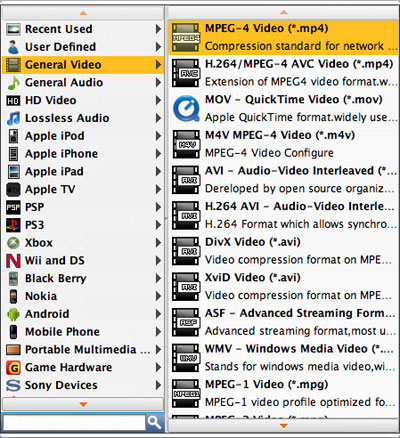Image resolution: width=400 pixels, height=438 pixels.
Task: Choose WMV - Windows Media Video format
Action: 283,358
